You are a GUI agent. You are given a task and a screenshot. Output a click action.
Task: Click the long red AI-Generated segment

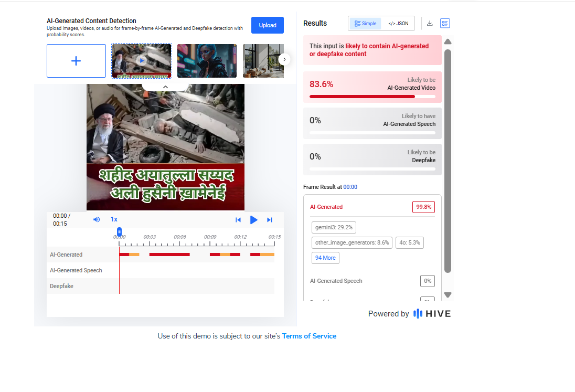(x=169, y=255)
